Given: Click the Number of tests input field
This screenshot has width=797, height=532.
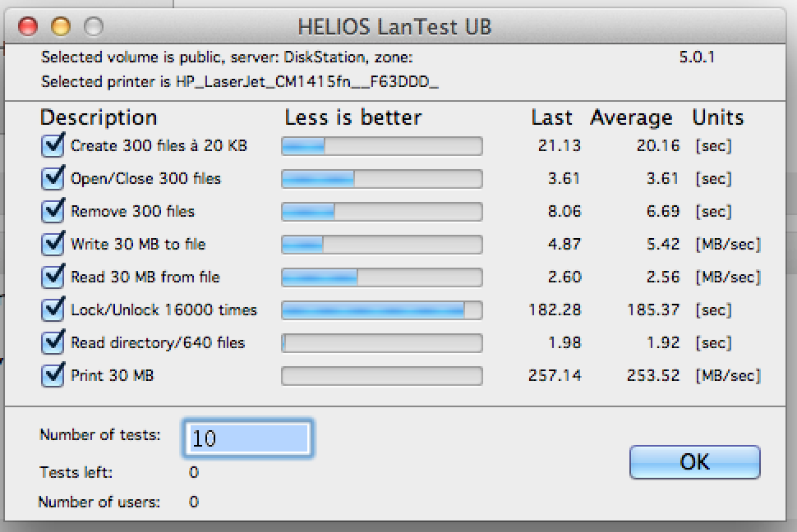Looking at the screenshot, I should click(x=249, y=438).
